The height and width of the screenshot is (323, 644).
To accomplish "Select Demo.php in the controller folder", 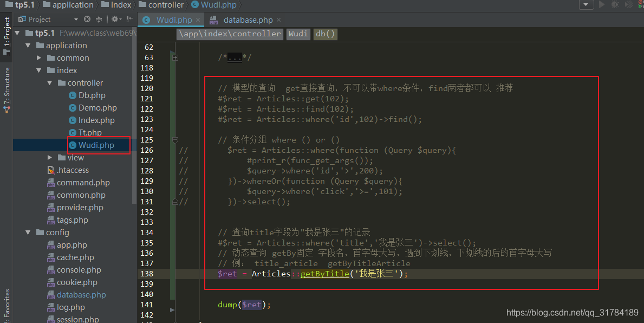I will click(x=99, y=107).
